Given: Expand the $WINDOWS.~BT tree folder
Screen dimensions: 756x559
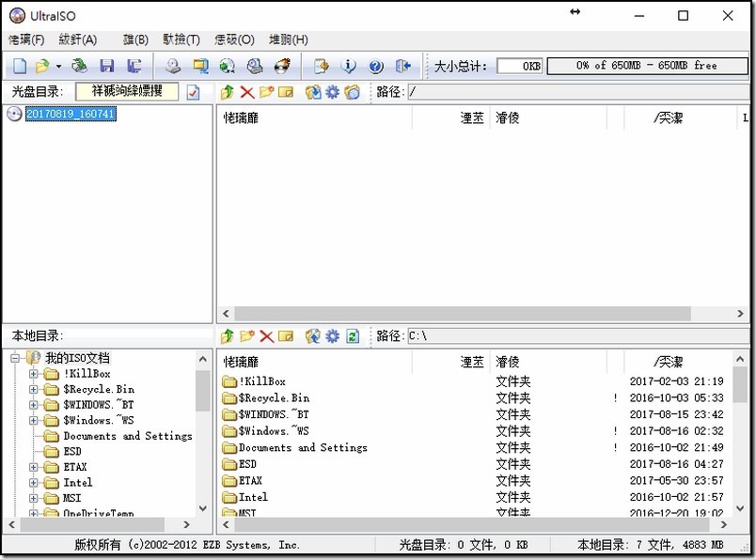Looking at the screenshot, I should click(33, 405).
